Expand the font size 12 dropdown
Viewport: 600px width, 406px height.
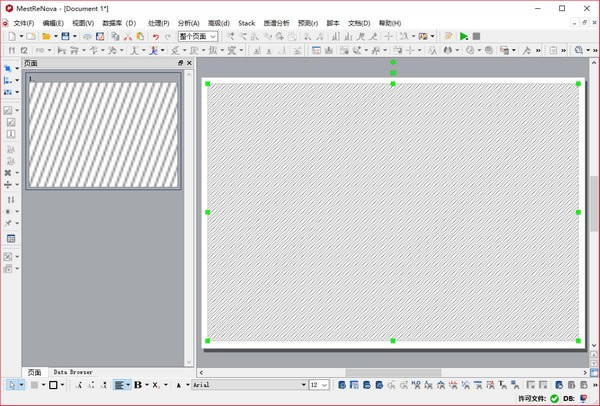[324, 385]
